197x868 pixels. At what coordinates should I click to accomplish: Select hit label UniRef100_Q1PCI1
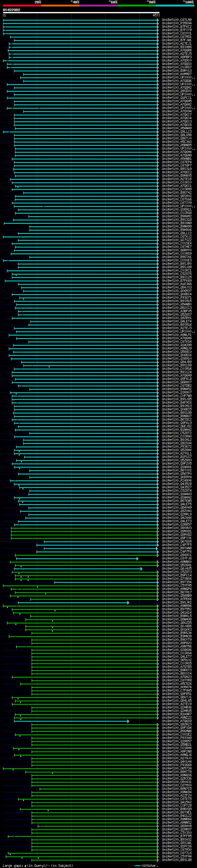point(176,98)
